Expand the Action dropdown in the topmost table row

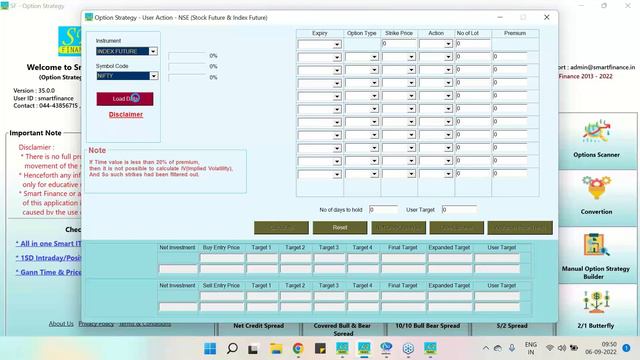448,44
